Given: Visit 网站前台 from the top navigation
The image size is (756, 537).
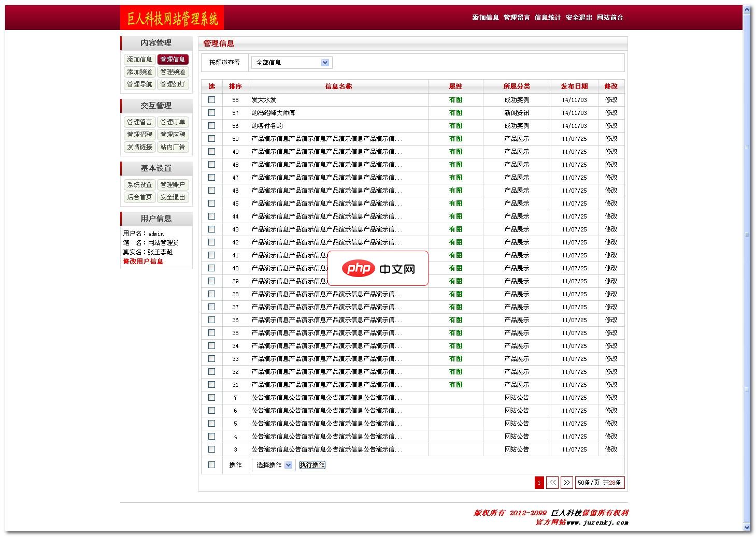Looking at the screenshot, I should (x=610, y=18).
